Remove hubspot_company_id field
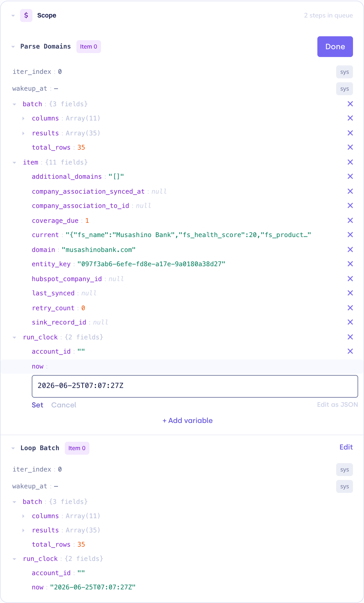 coord(350,279)
